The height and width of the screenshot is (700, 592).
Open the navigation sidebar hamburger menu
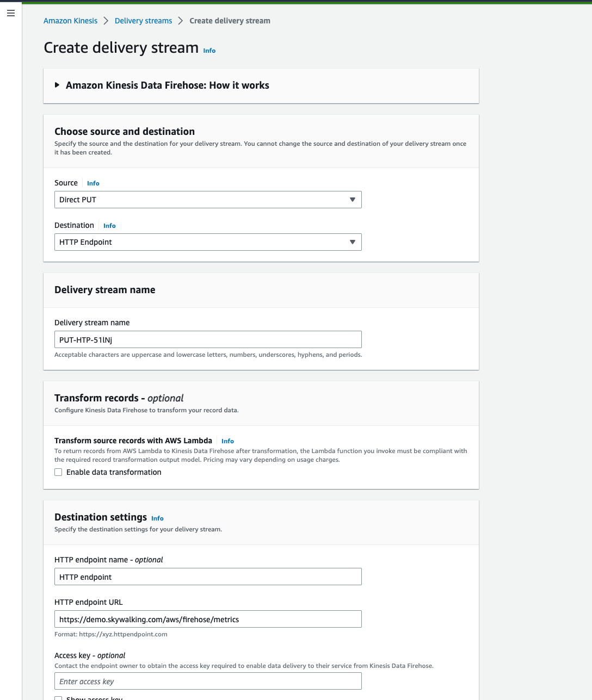click(10, 13)
